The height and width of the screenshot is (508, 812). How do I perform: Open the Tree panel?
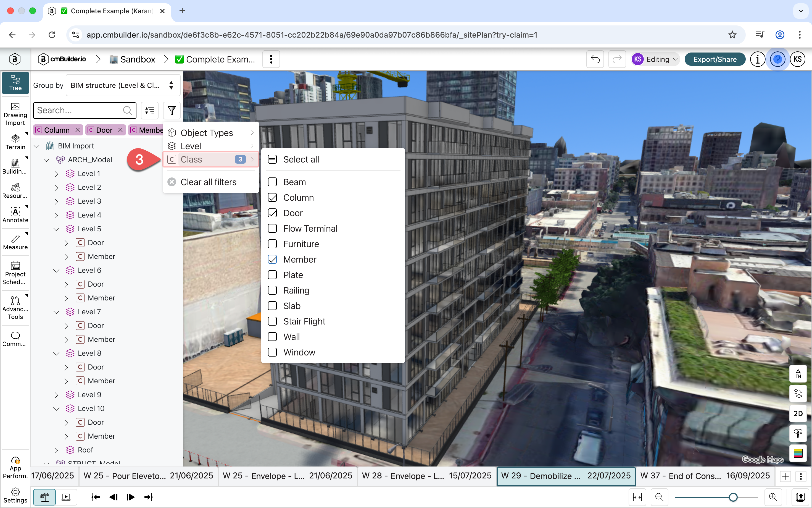(x=15, y=83)
